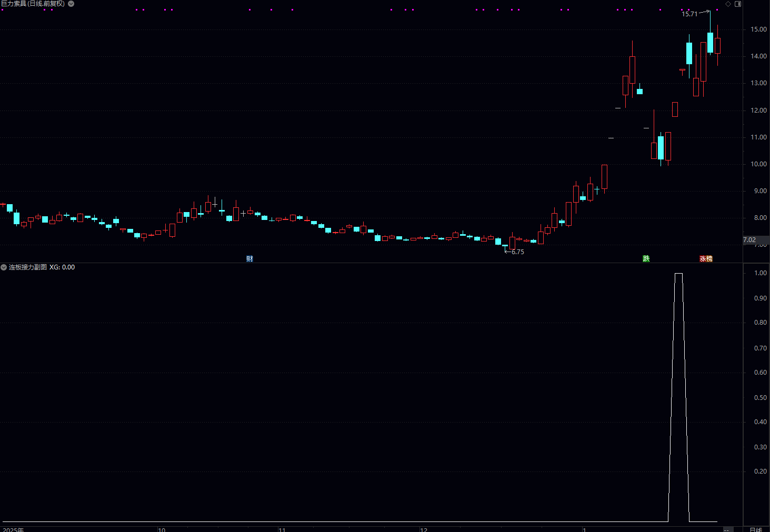Click the 日线 period label at bottom-right
The height and width of the screenshot is (532, 770).
(x=755, y=529)
